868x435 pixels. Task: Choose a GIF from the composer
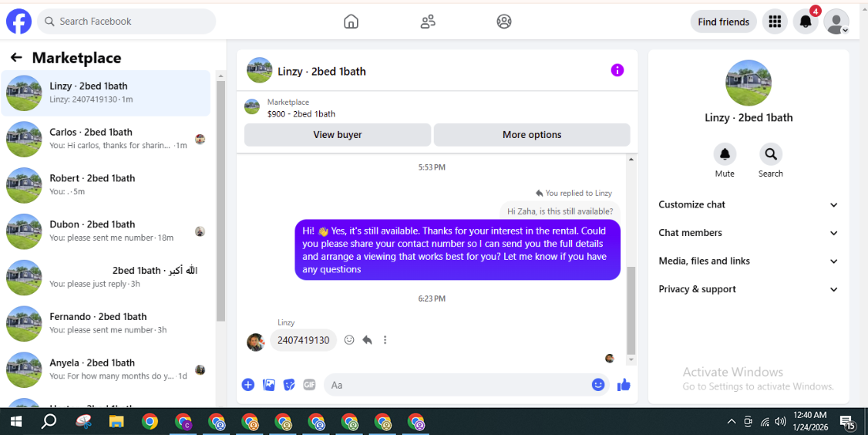(x=309, y=385)
